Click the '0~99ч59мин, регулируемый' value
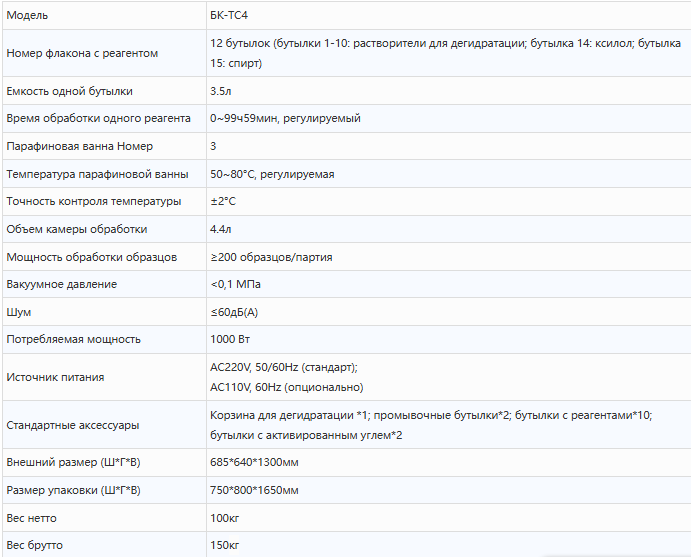 [x=285, y=119]
